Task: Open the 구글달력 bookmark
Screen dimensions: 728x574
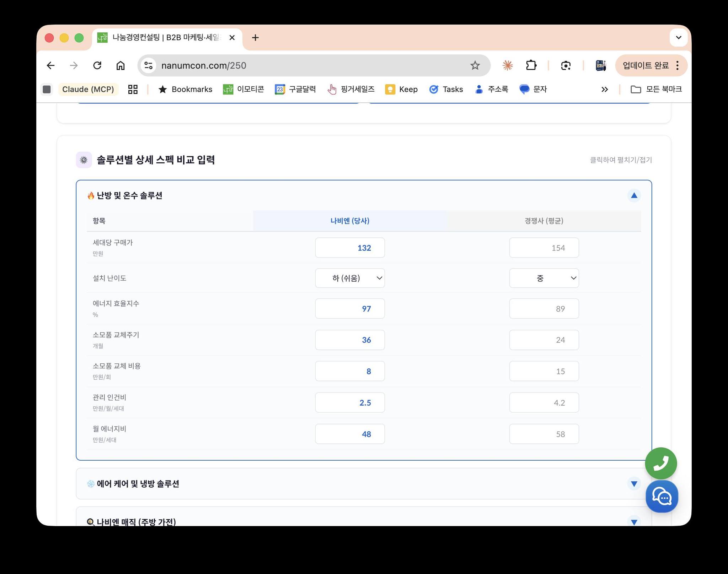Action: coord(295,89)
